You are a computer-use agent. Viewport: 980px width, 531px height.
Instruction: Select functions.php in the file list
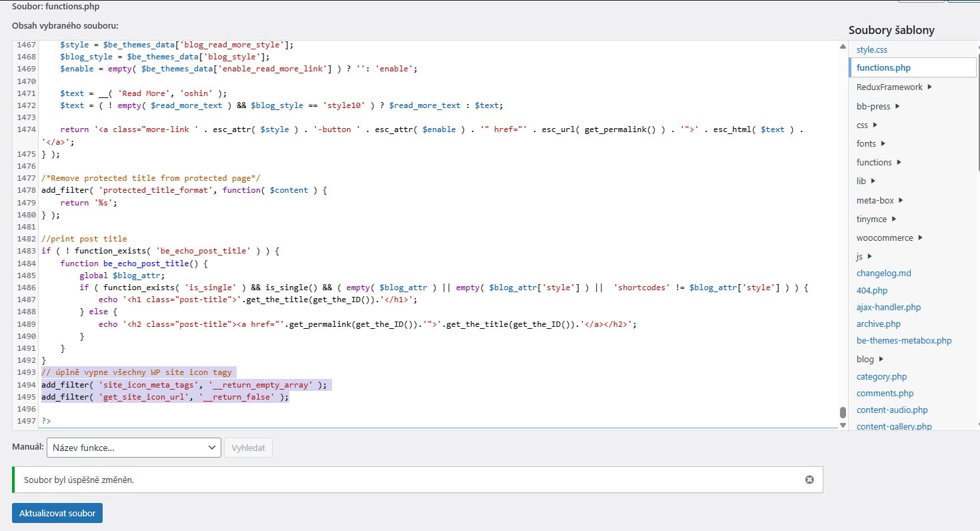pos(883,67)
